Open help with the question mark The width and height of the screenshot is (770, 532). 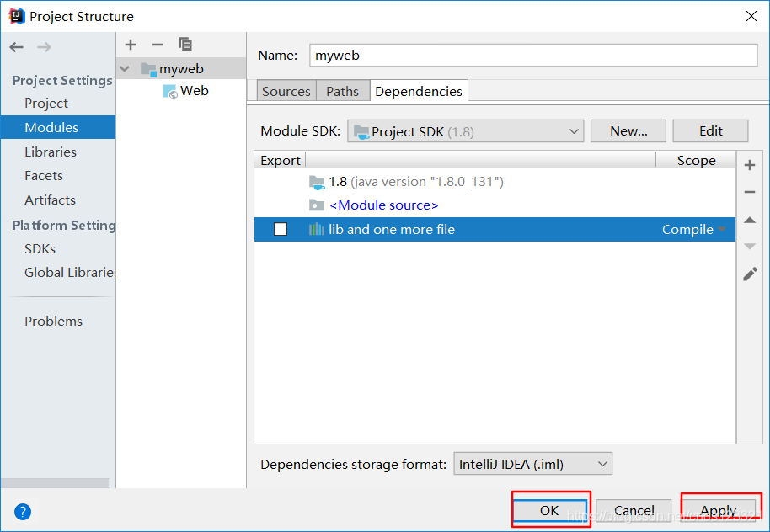pos(23,512)
